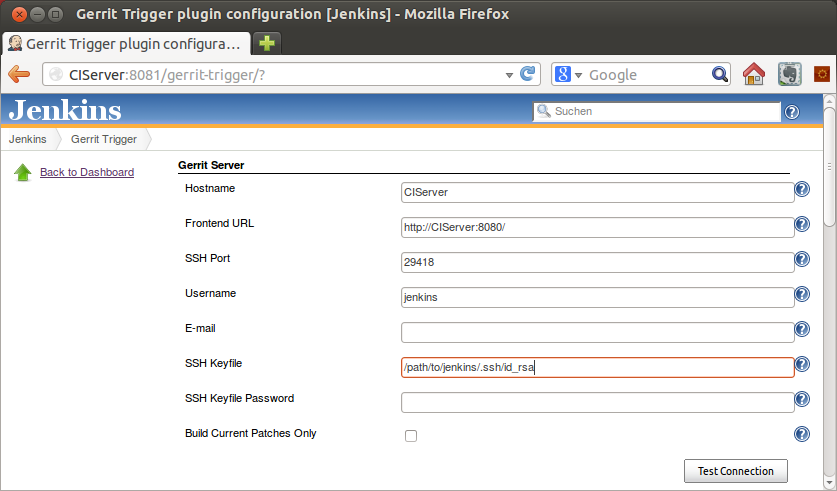Image resolution: width=837 pixels, height=491 pixels.
Task: Show help for the SSH Port field
Action: tap(802, 259)
